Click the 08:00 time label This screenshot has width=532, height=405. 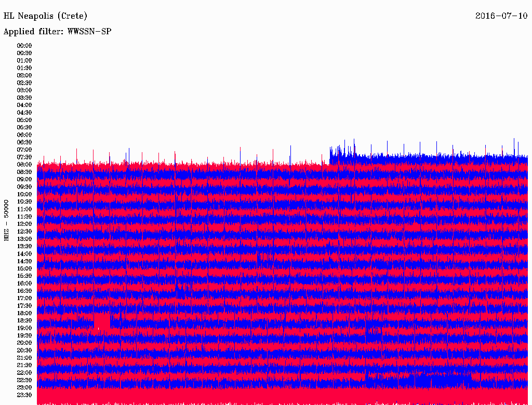pyautogui.click(x=24, y=165)
